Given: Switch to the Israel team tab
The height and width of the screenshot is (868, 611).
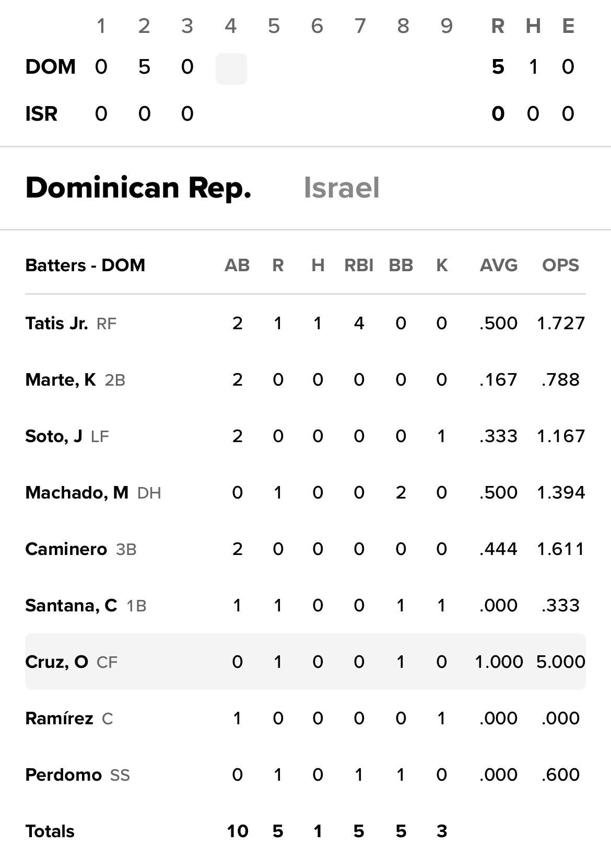Looking at the screenshot, I should click(342, 188).
